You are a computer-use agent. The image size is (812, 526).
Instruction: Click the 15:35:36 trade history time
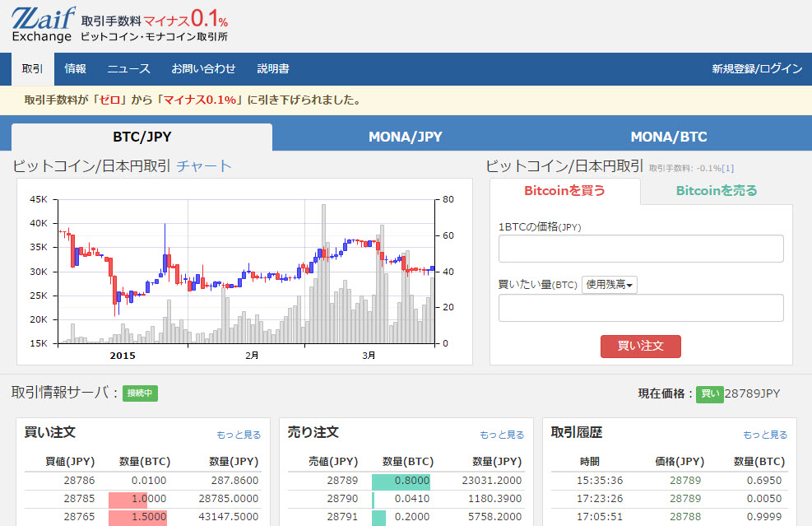point(599,481)
